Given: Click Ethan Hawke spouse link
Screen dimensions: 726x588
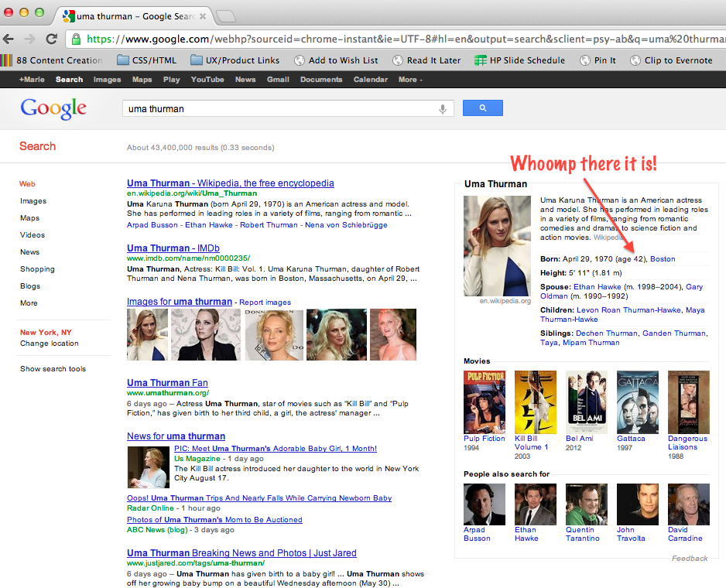Looking at the screenshot, I should coord(598,286).
